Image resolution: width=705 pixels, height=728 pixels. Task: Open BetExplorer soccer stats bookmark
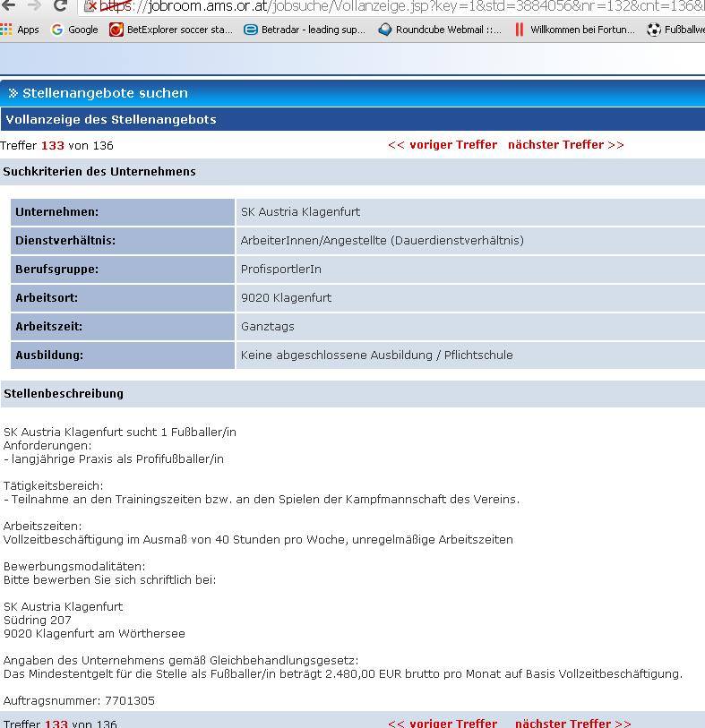(170, 30)
